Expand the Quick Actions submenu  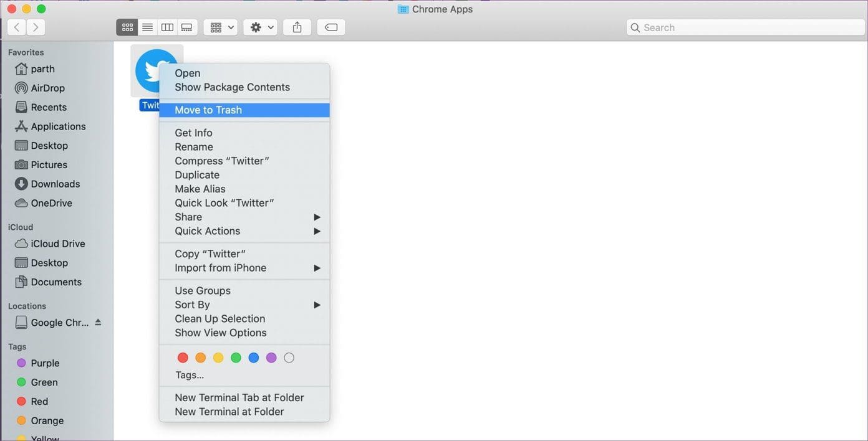(x=244, y=231)
